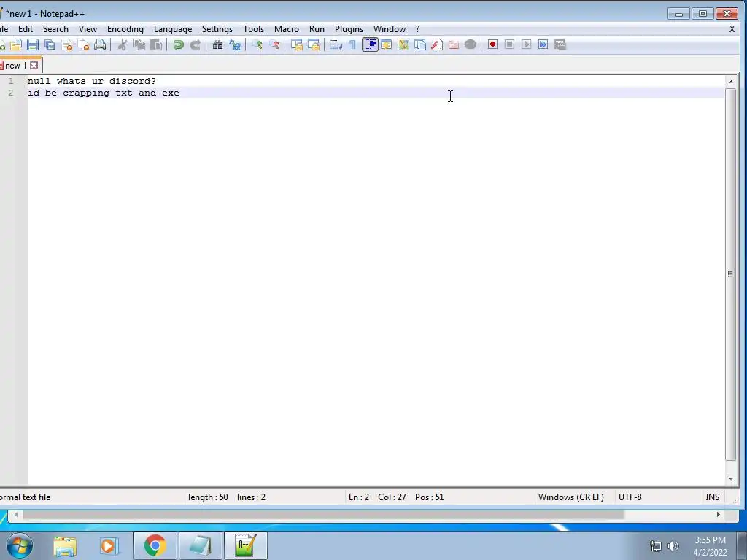Viewport: 747px width, 560px height.
Task: Open the Search menu
Action: (55, 29)
